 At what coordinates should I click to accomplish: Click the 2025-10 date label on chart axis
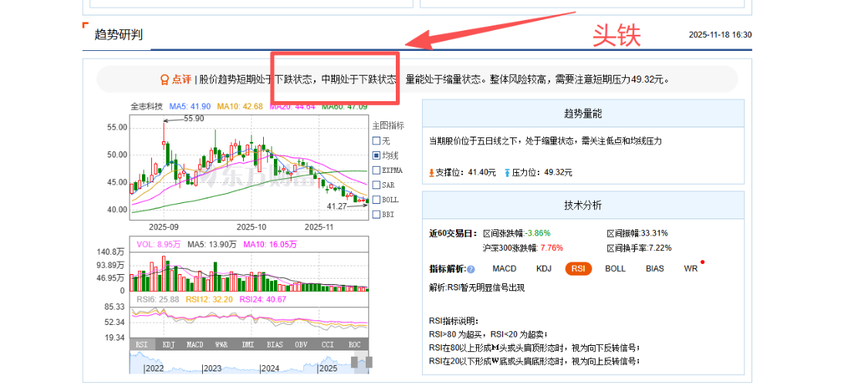252,227
